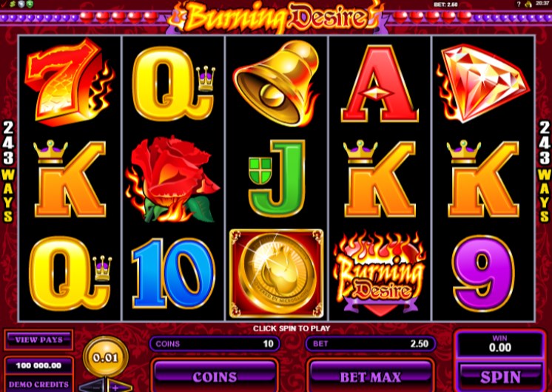Click the burning red rose symbol
This screenshot has width=552, height=392.
pos(172,180)
